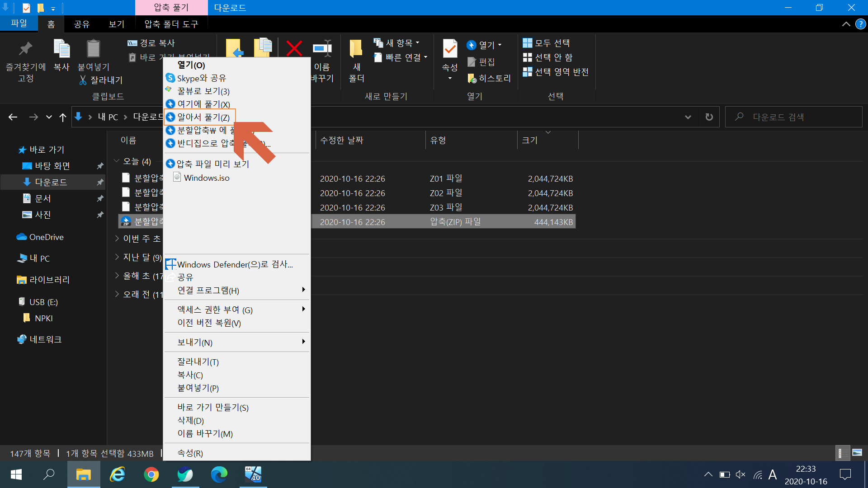Screen dimensions: 868x488
Task: Open the 'Share' ribbon tab
Action: coord(82,24)
